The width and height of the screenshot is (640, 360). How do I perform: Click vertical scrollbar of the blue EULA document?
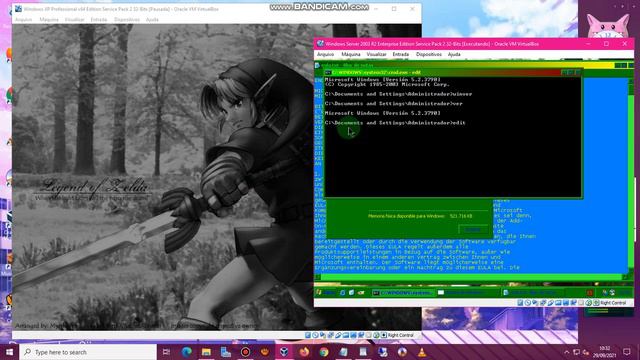click(631, 176)
